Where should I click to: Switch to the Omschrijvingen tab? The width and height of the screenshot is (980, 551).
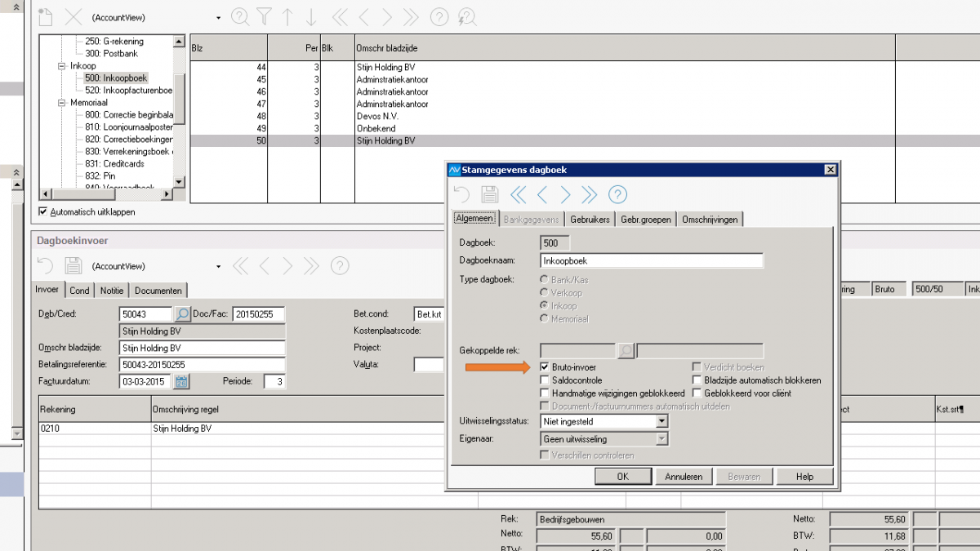(x=710, y=220)
